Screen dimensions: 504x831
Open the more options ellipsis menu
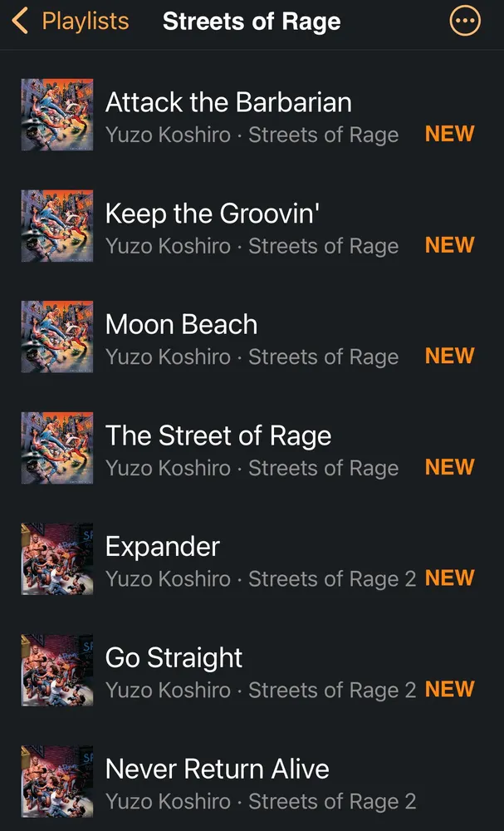464,21
